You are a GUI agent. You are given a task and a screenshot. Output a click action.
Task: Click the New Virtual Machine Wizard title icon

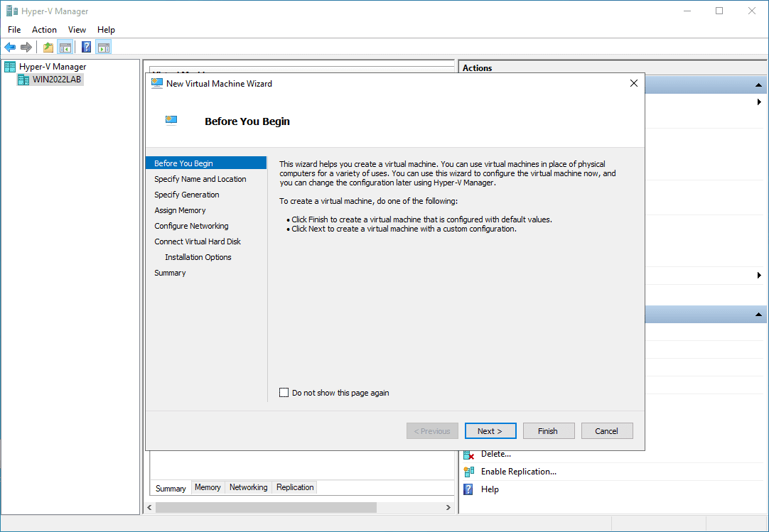point(157,83)
